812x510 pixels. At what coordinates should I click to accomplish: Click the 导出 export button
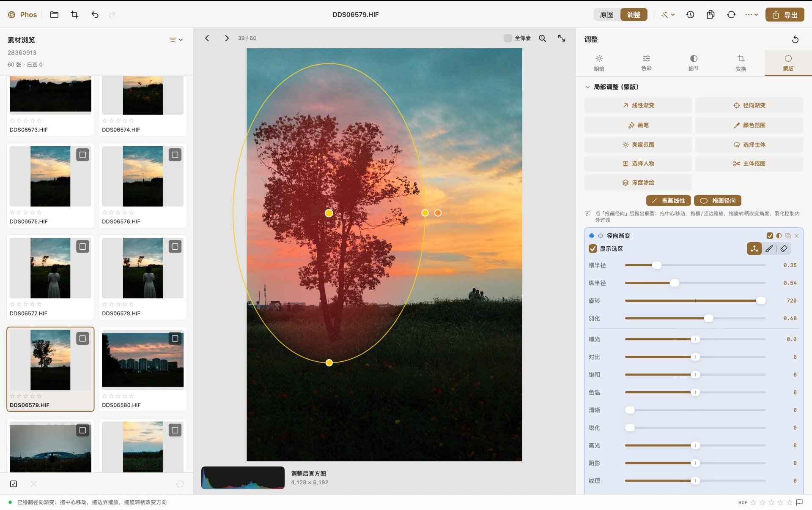(785, 15)
